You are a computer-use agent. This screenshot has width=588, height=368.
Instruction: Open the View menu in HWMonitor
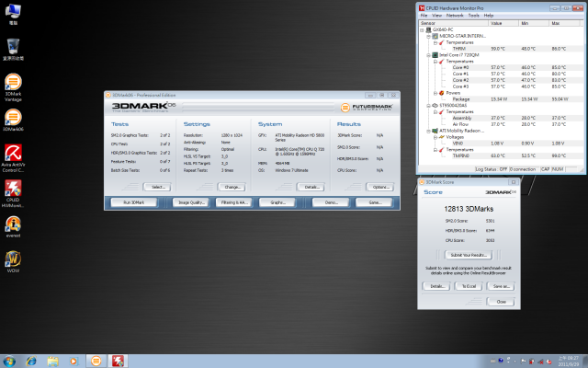coord(437,16)
